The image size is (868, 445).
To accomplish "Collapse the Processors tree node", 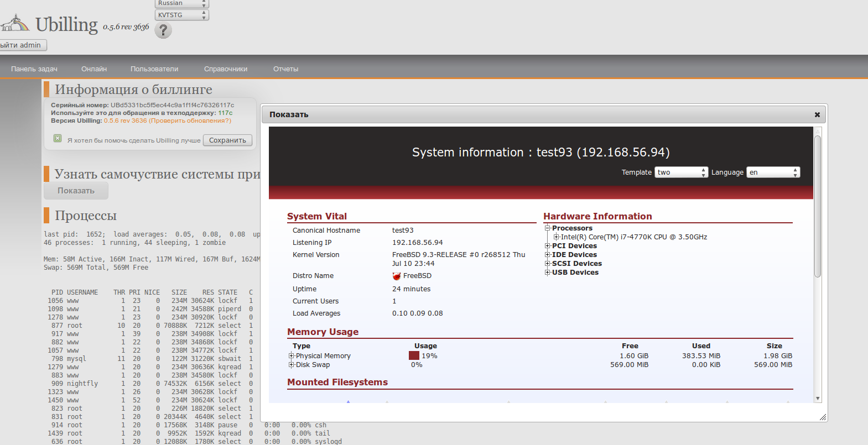I will pos(547,228).
